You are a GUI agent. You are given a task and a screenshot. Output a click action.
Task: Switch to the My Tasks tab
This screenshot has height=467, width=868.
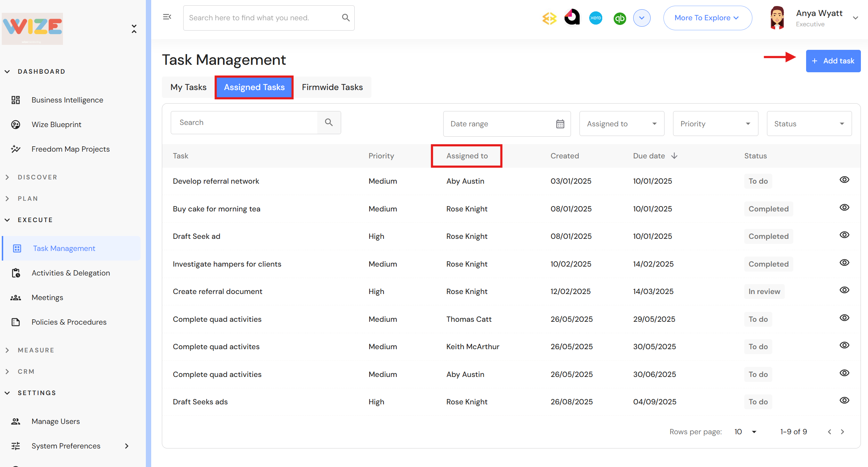[x=188, y=87]
